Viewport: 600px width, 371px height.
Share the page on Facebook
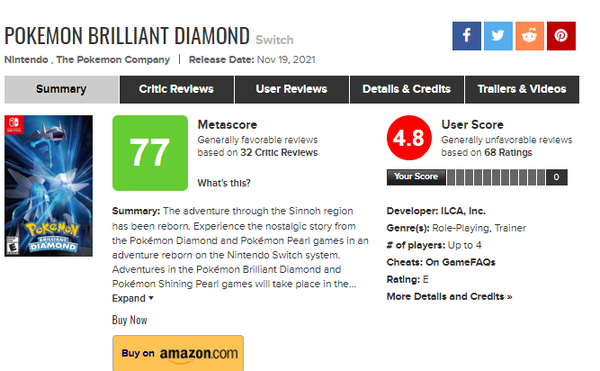tap(466, 36)
